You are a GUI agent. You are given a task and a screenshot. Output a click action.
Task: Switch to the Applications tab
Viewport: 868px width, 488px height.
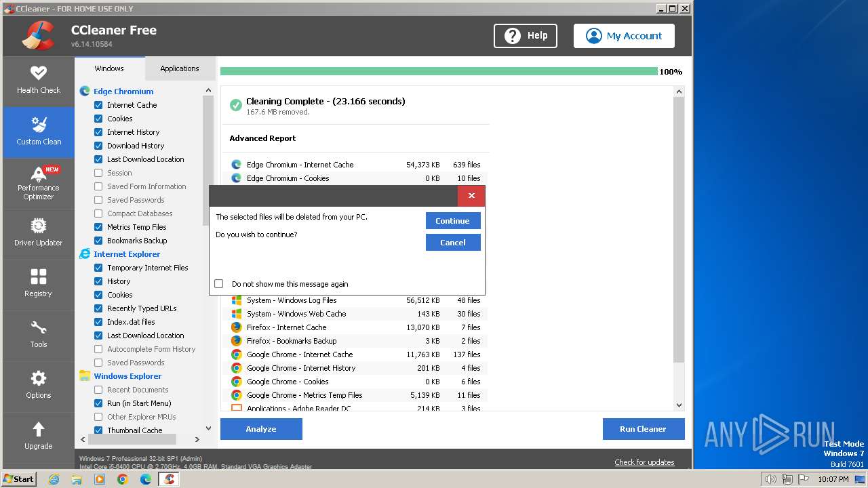pyautogui.click(x=180, y=68)
